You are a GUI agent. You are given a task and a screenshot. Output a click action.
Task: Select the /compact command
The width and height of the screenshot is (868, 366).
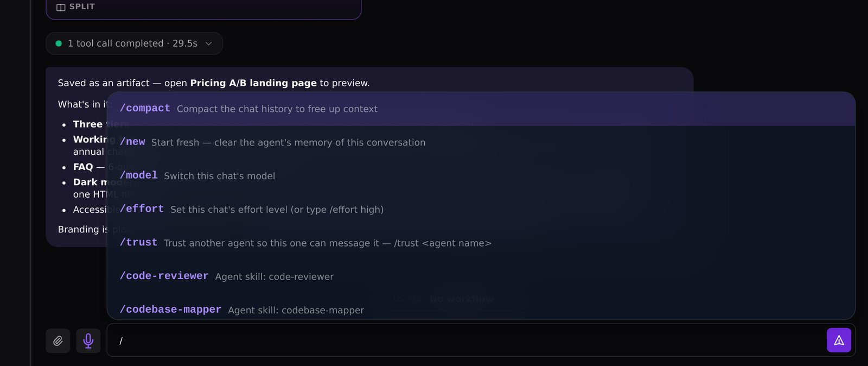pos(481,109)
